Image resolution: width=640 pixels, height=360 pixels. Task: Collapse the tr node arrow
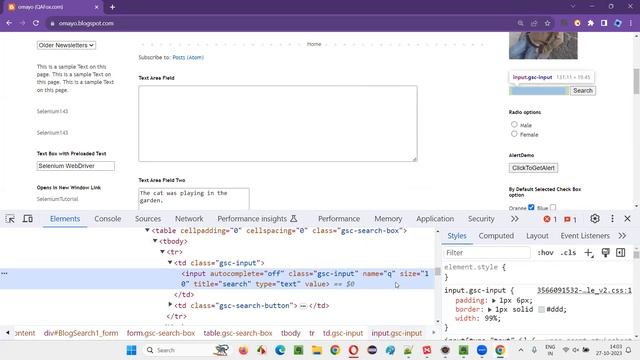pos(162,252)
